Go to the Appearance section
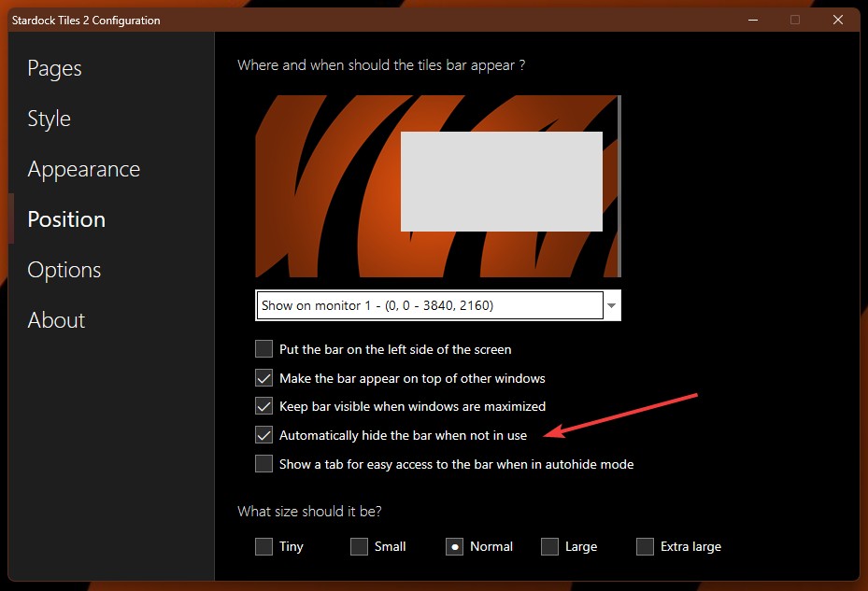The width and height of the screenshot is (868, 591). [83, 169]
